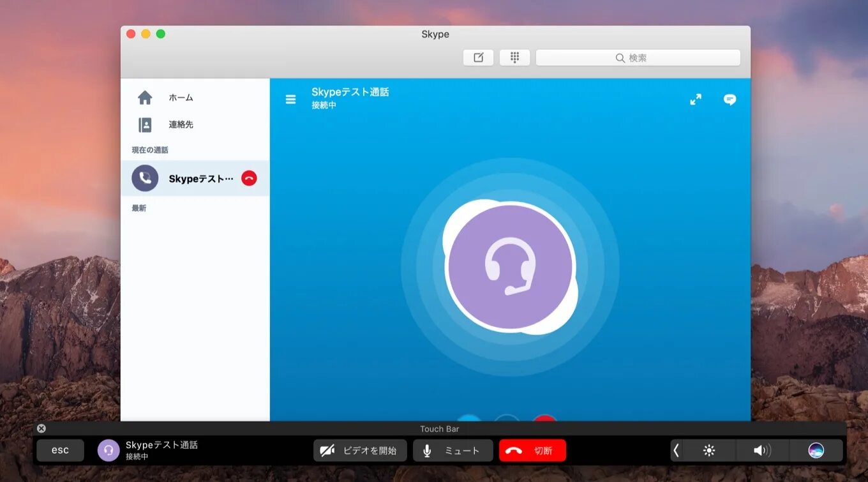Click the home icon in sidebar
This screenshot has width=868, height=482.
point(145,98)
